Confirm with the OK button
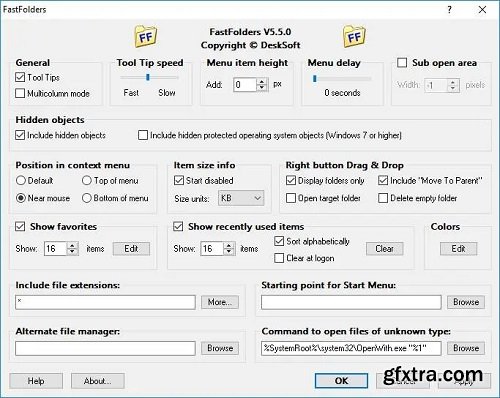The image size is (500, 398). 341,381
